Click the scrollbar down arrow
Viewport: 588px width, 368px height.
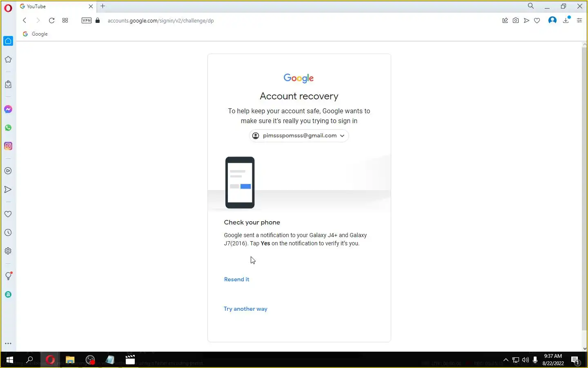pos(584,349)
